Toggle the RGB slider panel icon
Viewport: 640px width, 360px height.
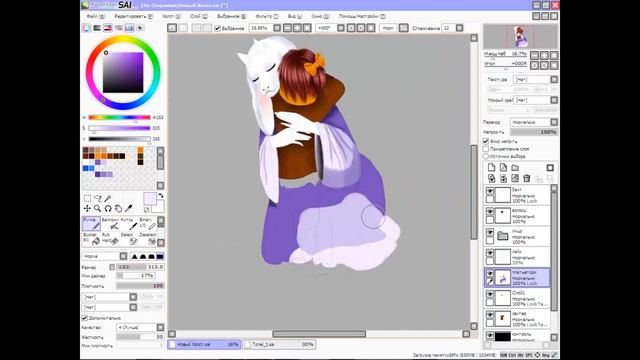click(97, 28)
